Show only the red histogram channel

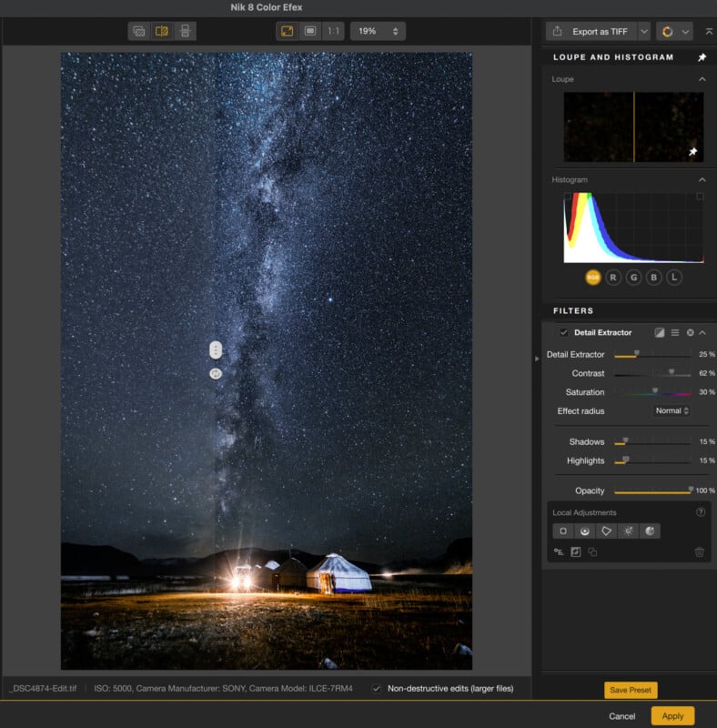(x=613, y=277)
